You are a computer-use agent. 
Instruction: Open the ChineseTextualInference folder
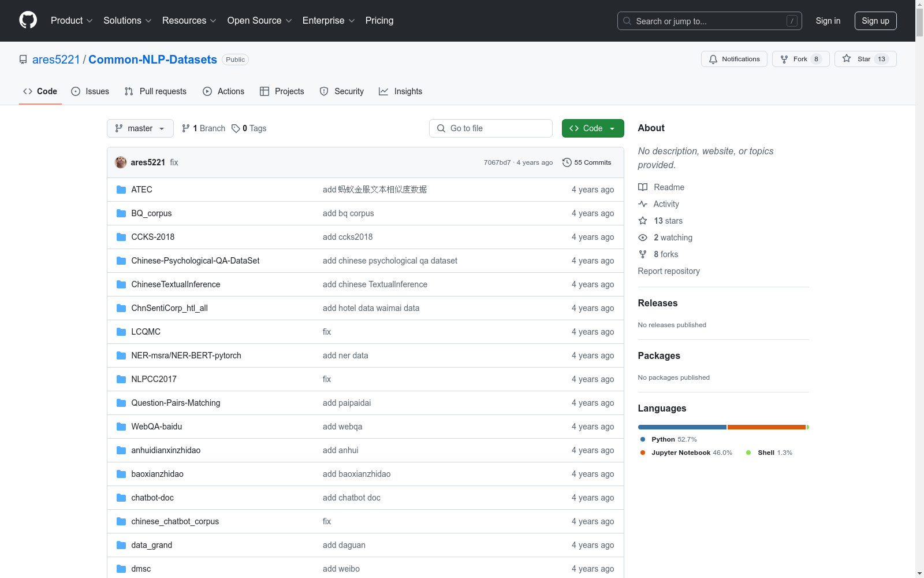click(176, 284)
